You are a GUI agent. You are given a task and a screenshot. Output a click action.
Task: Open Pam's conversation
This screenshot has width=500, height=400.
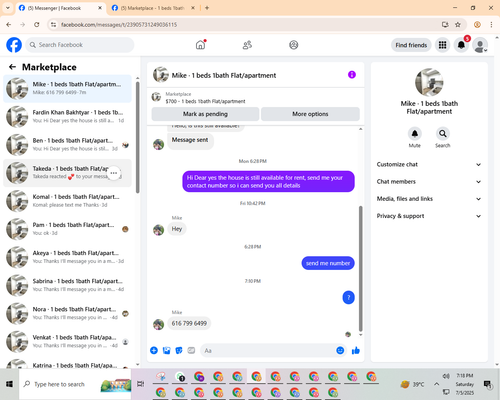coord(67,229)
